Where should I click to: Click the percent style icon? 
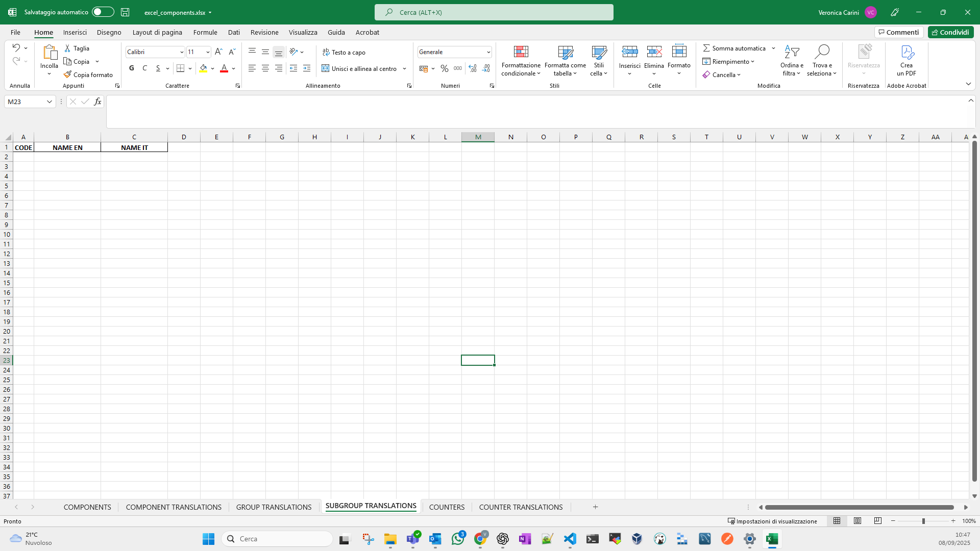[444, 68]
